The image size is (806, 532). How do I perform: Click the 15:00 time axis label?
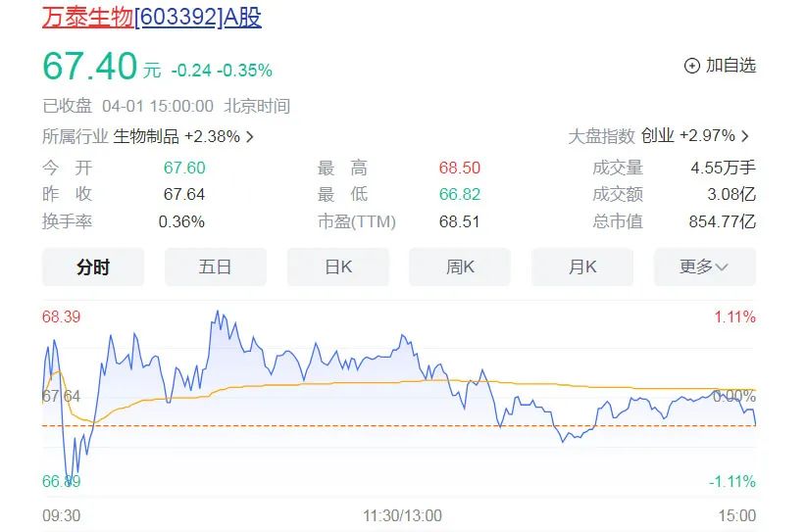click(x=737, y=515)
